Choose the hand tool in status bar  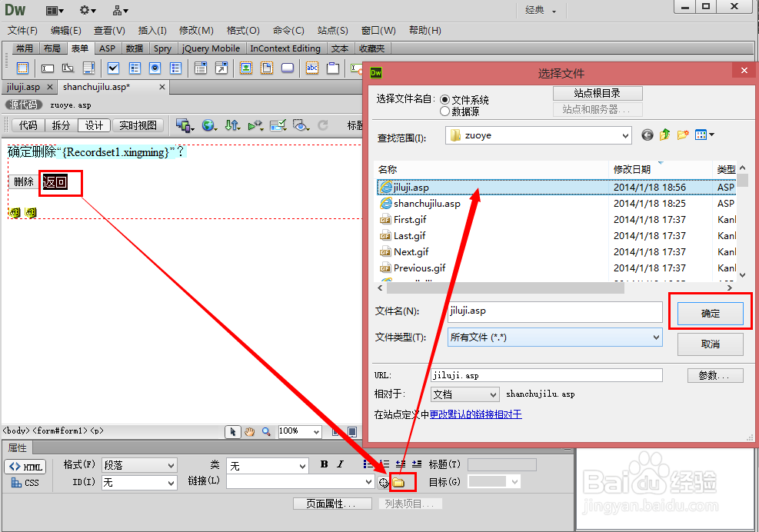(x=249, y=432)
